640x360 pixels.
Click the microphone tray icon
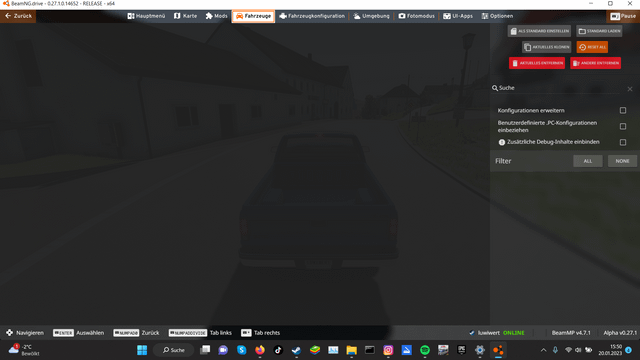(556, 350)
